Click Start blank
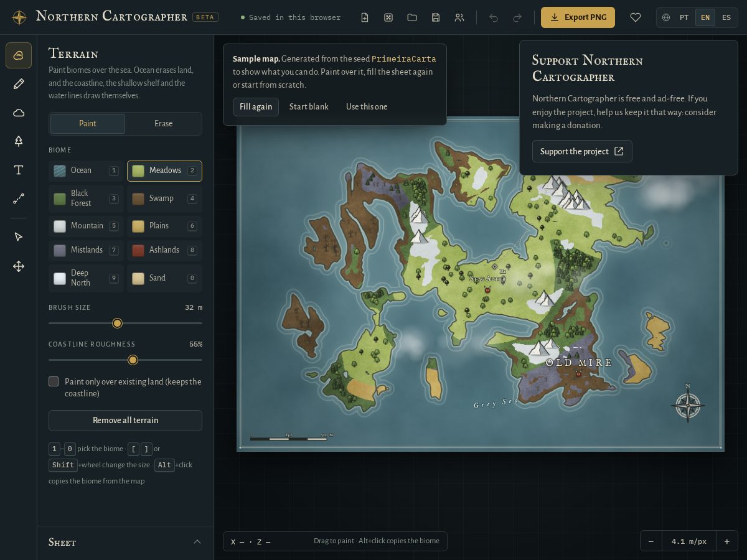 click(x=309, y=107)
